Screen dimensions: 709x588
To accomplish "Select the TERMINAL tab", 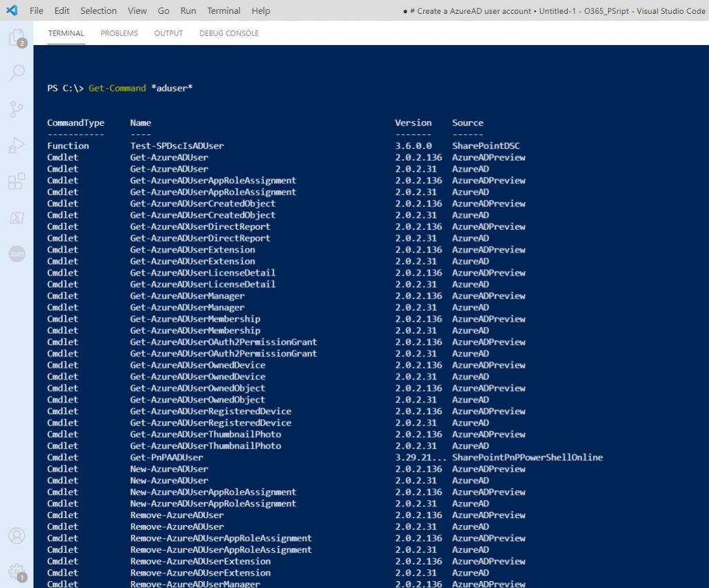I will pyautogui.click(x=66, y=33).
